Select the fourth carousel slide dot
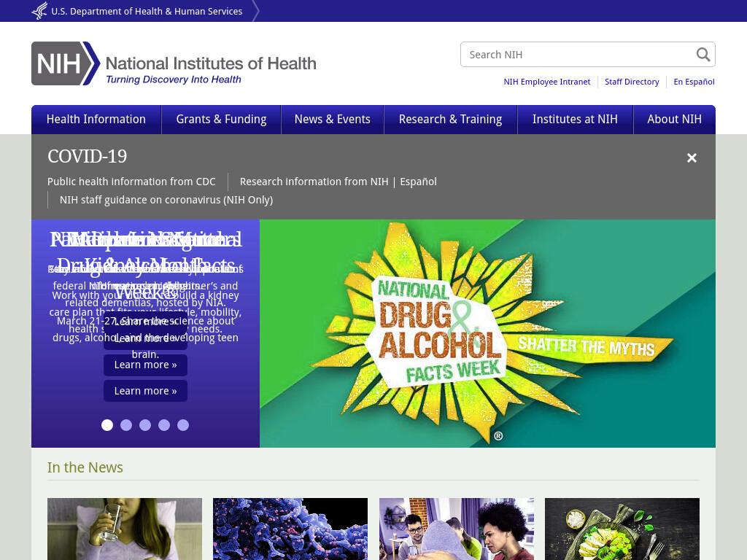 [x=164, y=425]
